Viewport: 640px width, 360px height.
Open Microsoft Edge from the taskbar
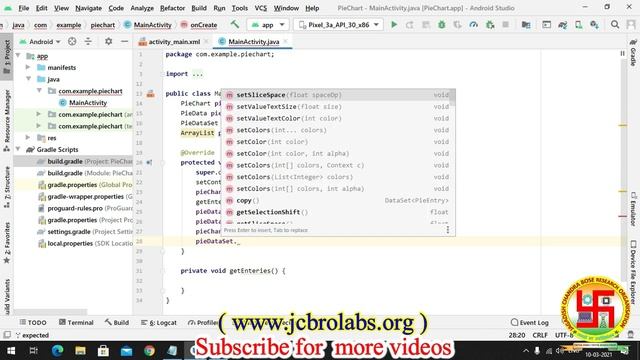[57, 350]
